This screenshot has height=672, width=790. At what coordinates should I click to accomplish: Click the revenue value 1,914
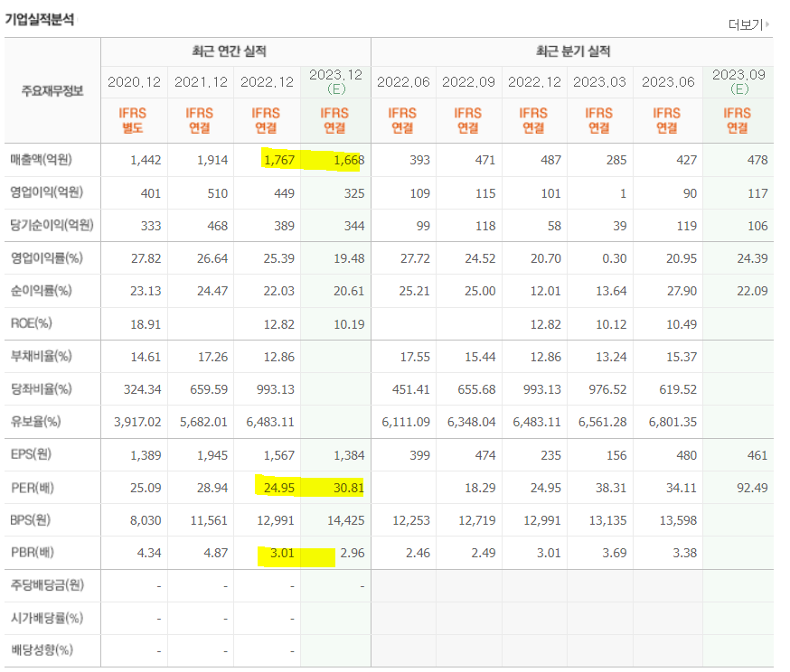pyautogui.click(x=212, y=160)
